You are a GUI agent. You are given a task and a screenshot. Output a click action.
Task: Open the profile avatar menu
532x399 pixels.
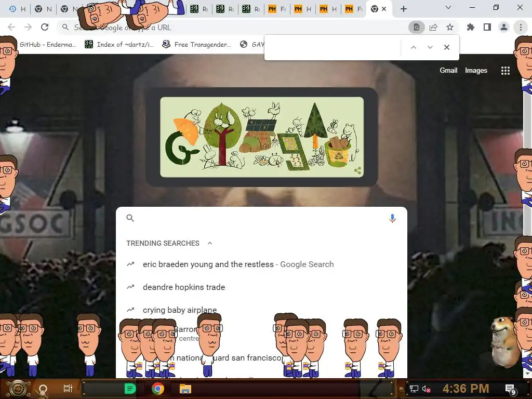[504, 27]
